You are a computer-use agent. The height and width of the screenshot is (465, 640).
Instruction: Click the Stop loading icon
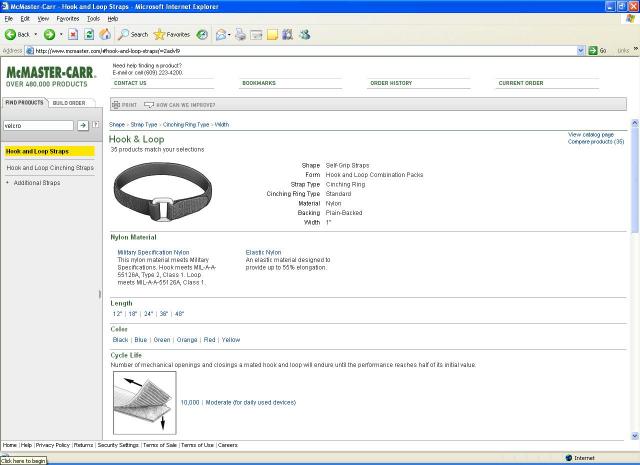(74, 34)
